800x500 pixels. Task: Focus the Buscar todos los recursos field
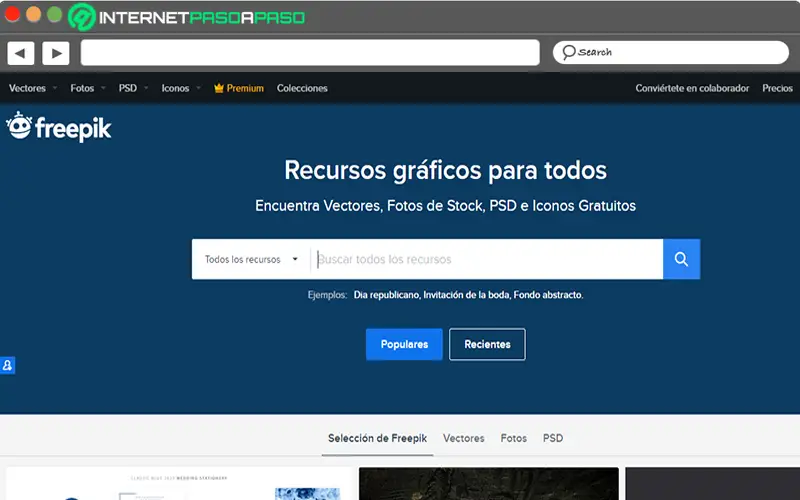(x=487, y=259)
